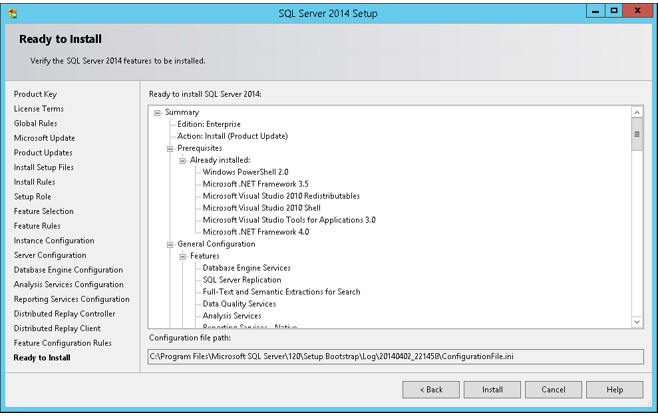Select Setup Role step

point(32,197)
